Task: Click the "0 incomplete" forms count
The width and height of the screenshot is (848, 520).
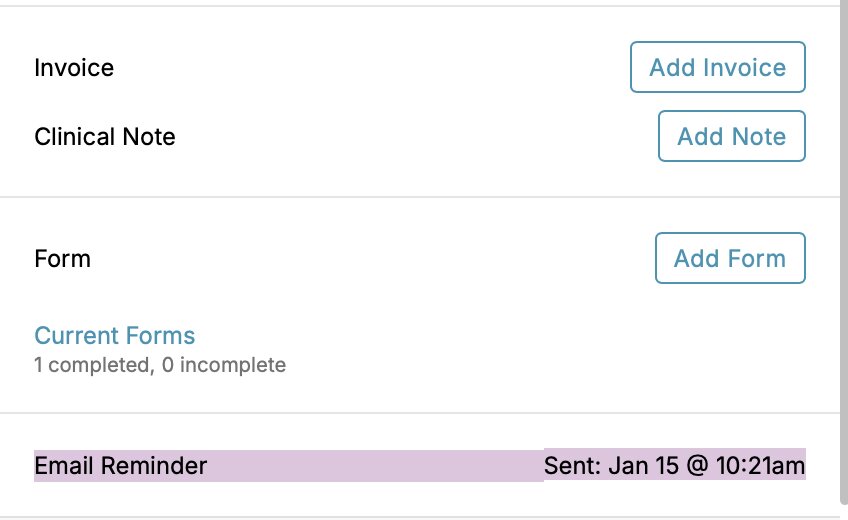Action: tap(224, 365)
